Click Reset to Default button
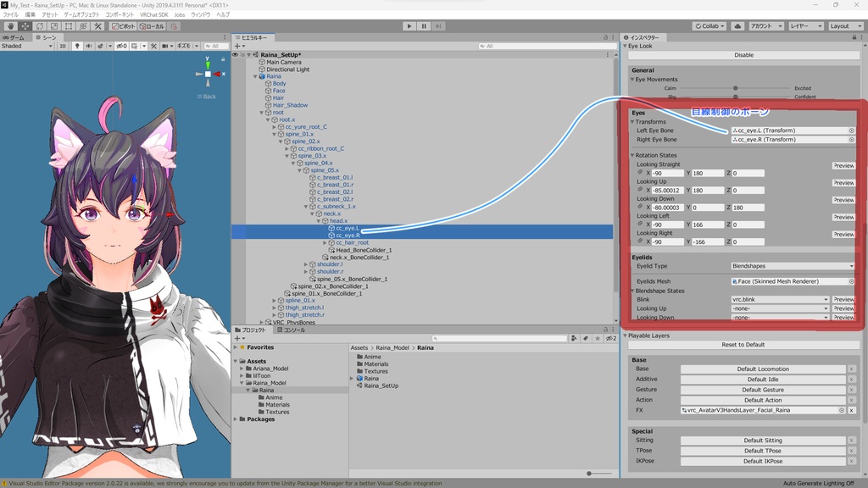This screenshot has width=868, height=488. (x=743, y=344)
